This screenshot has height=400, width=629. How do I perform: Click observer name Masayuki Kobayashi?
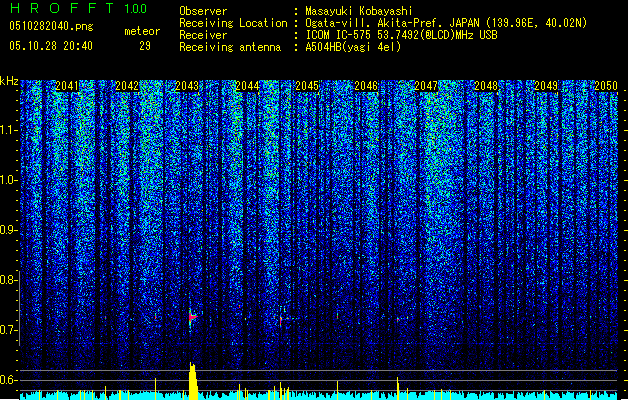(x=359, y=11)
